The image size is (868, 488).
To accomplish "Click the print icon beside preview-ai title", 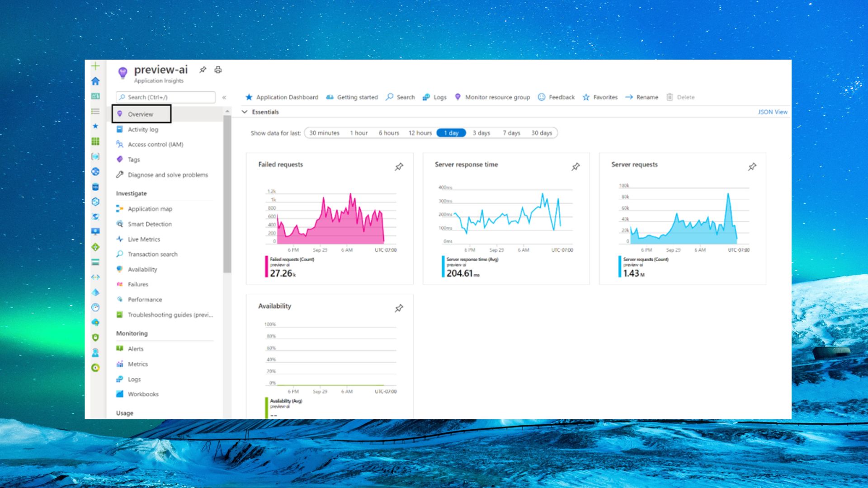I will coord(218,70).
